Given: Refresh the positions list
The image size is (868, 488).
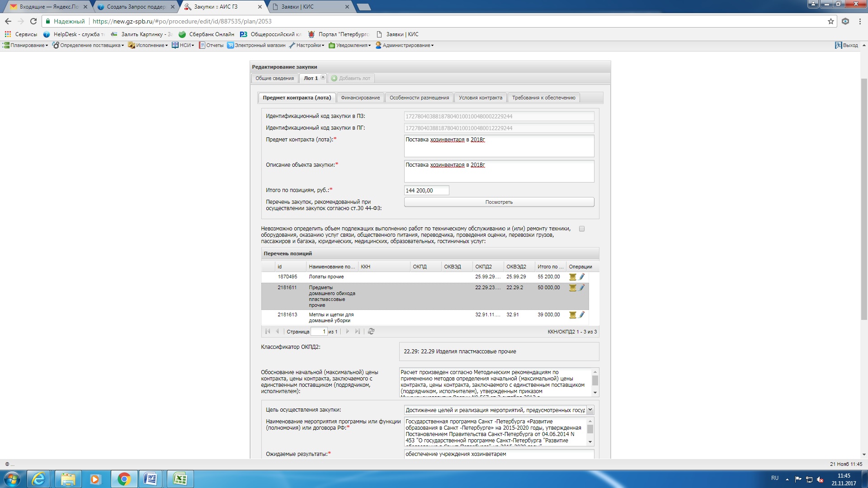Looking at the screenshot, I should [x=371, y=332].
